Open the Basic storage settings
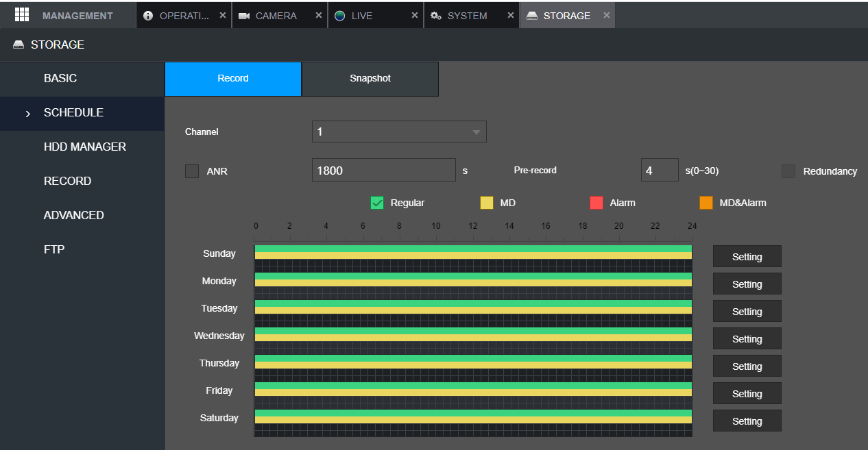 click(x=82, y=79)
